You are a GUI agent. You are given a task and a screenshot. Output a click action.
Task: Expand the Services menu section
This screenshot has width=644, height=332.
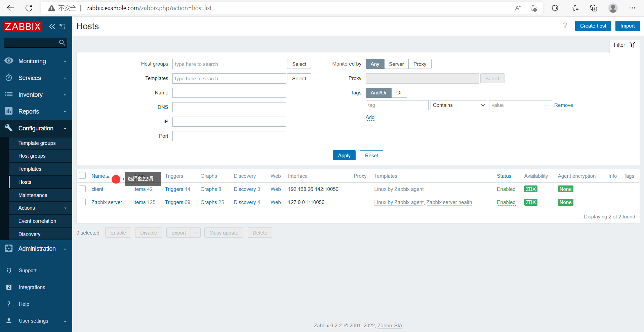click(x=65, y=78)
